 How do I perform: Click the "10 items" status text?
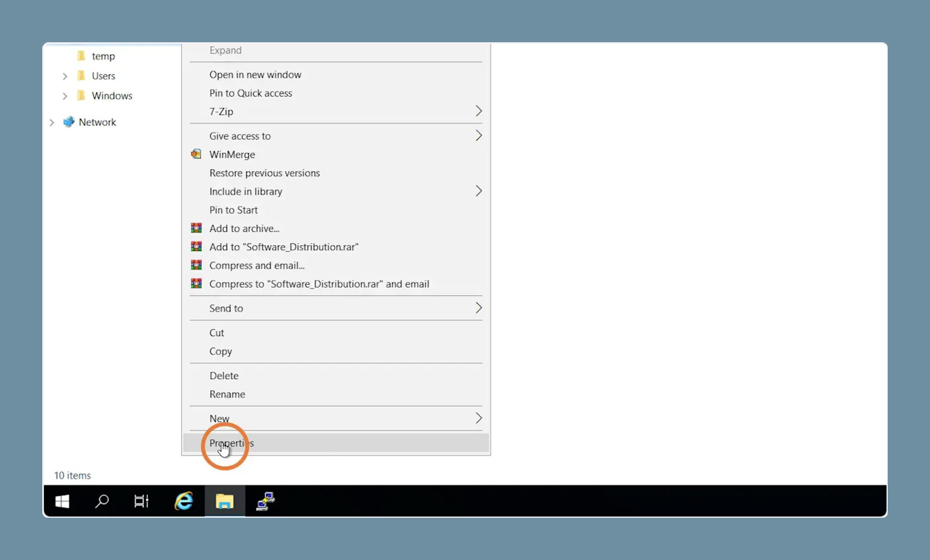(72, 475)
